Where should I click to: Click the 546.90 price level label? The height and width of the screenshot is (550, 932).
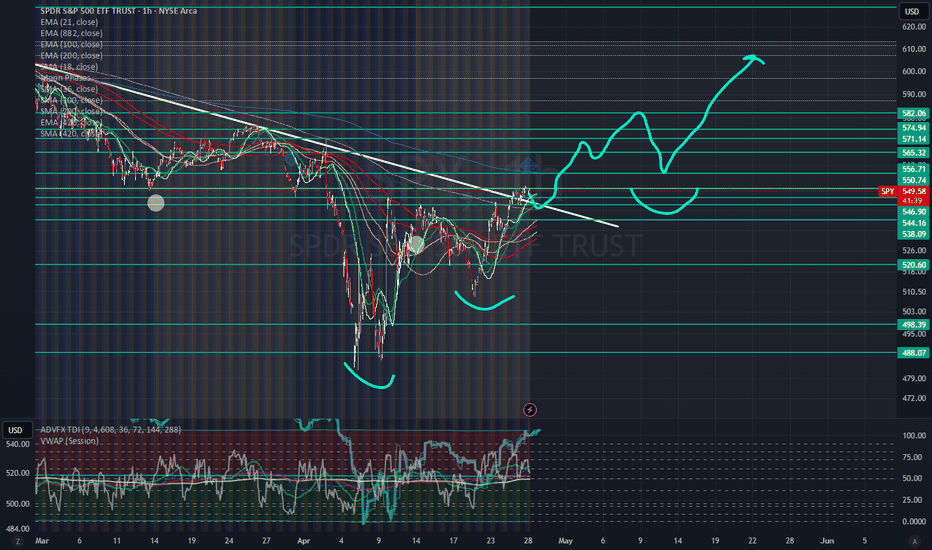pyautogui.click(x=914, y=212)
